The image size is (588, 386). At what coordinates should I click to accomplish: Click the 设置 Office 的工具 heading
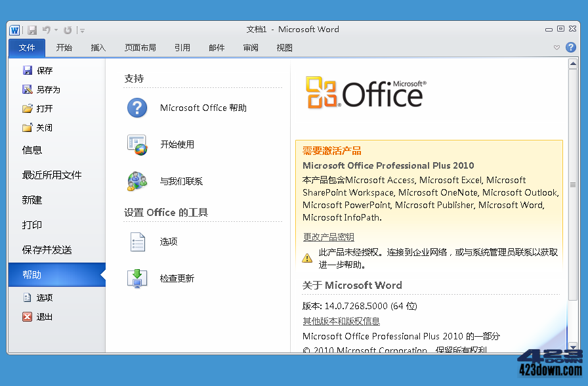point(166,212)
